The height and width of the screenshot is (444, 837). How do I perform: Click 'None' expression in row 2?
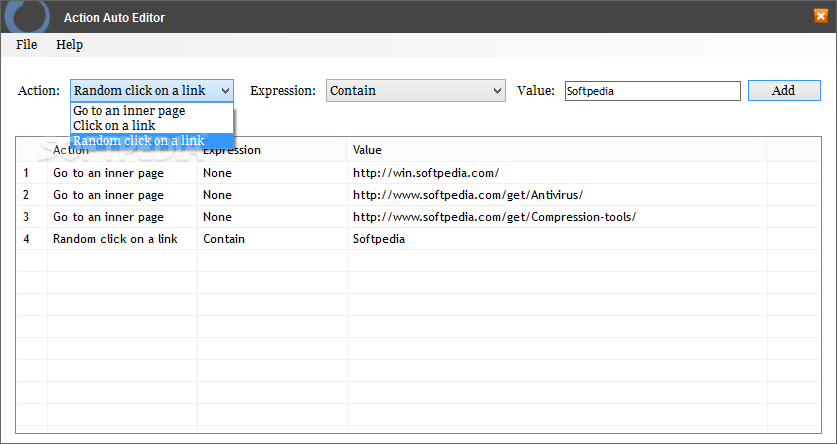tap(217, 195)
